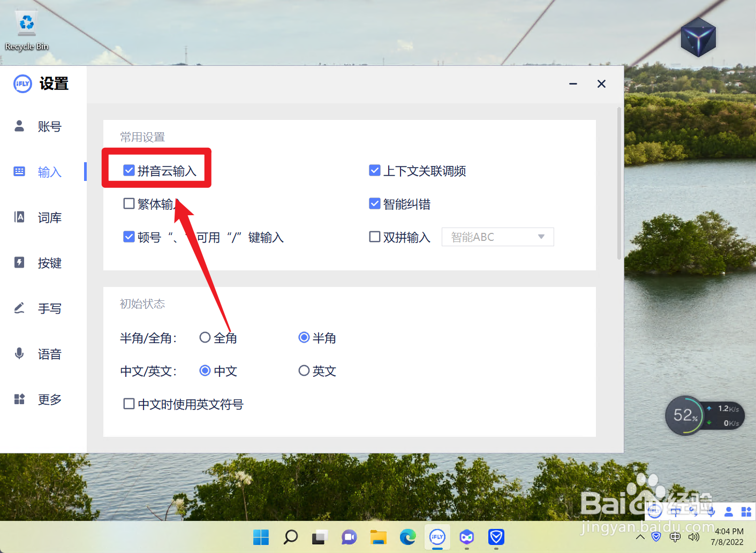
Task: Toggle punctuation mode on floating IME bar
Action: [693, 512]
